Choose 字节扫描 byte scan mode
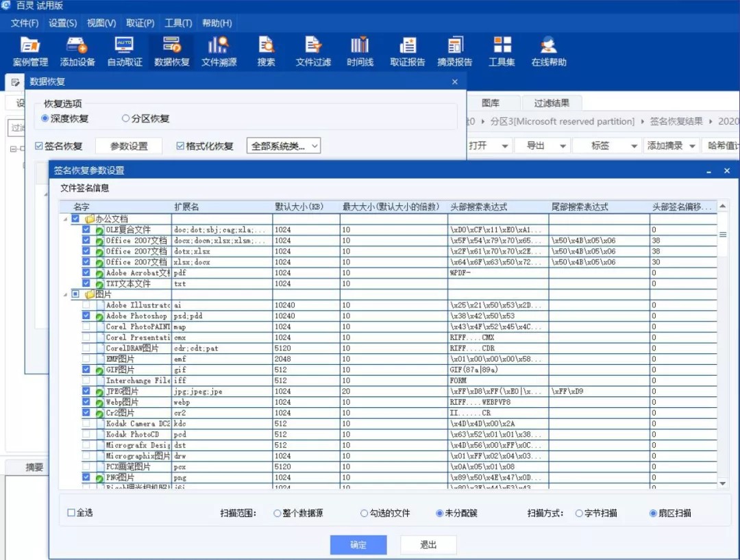This screenshot has height=560, width=740. [579, 513]
